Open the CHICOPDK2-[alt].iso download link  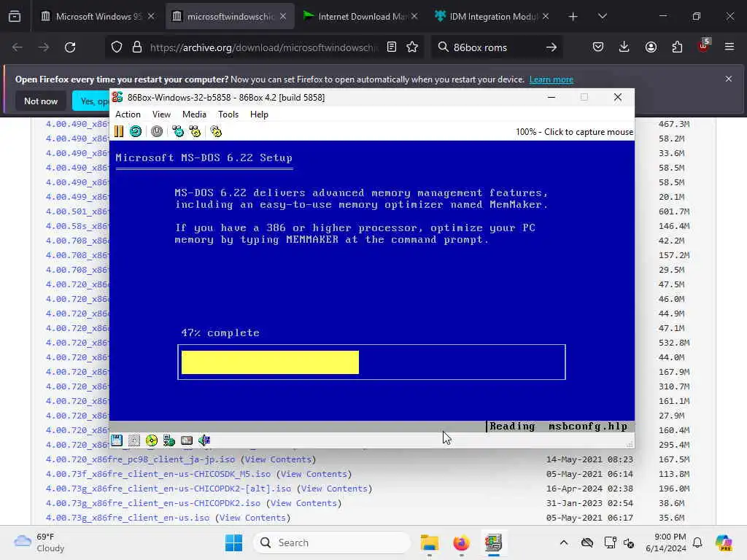(169, 489)
